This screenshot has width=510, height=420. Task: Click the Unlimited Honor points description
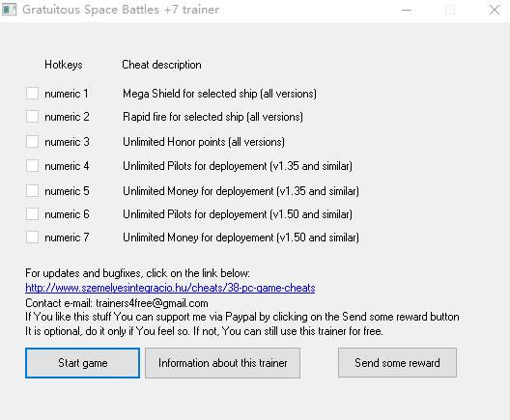[204, 142]
